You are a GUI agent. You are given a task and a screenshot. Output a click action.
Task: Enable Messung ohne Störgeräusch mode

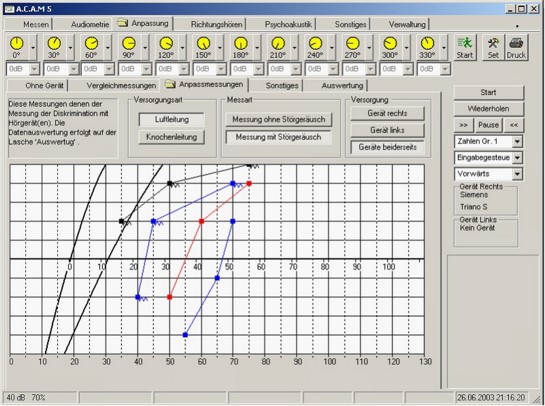[x=279, y=120]
